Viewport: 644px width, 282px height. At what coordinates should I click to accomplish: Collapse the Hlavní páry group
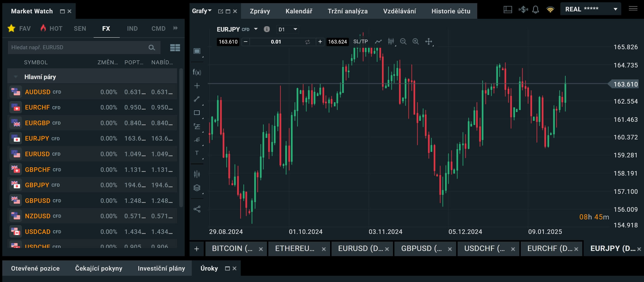coord(16,77)
